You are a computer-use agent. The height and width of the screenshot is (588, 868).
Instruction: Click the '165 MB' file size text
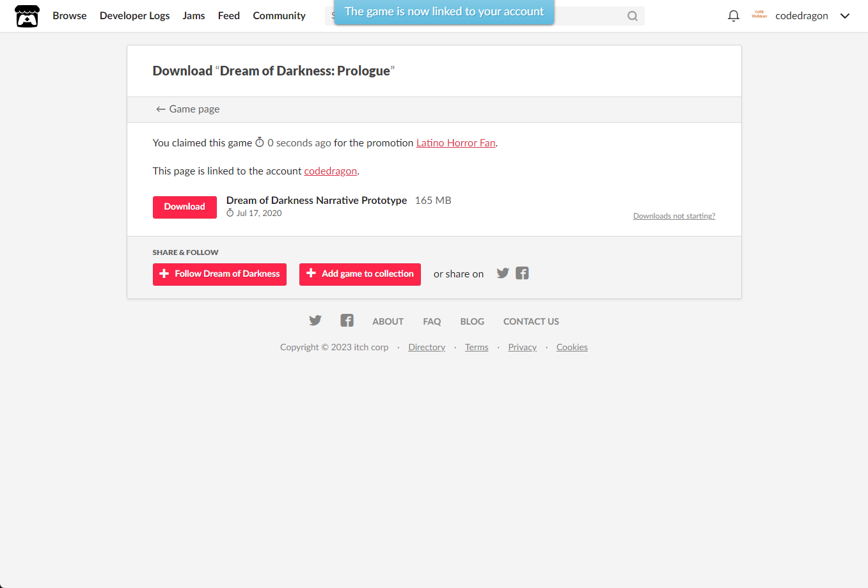pos(433,201)
